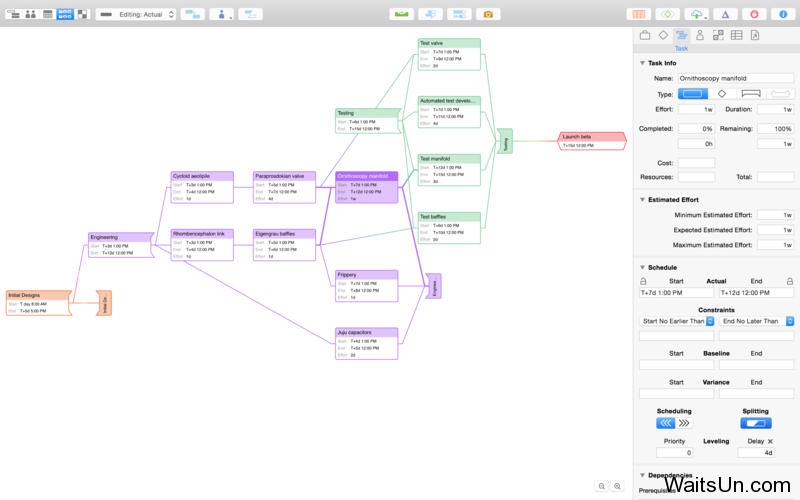Click the catch up toolbar icon

tap(430, 14)
